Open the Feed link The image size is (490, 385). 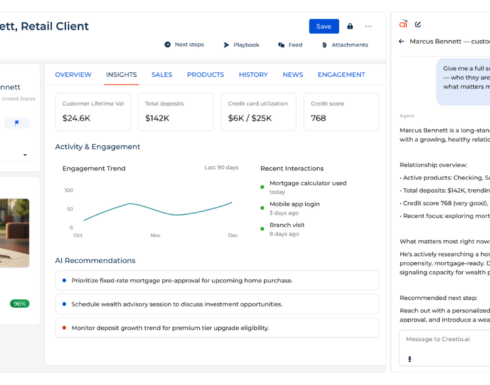(x=295, y=45)
